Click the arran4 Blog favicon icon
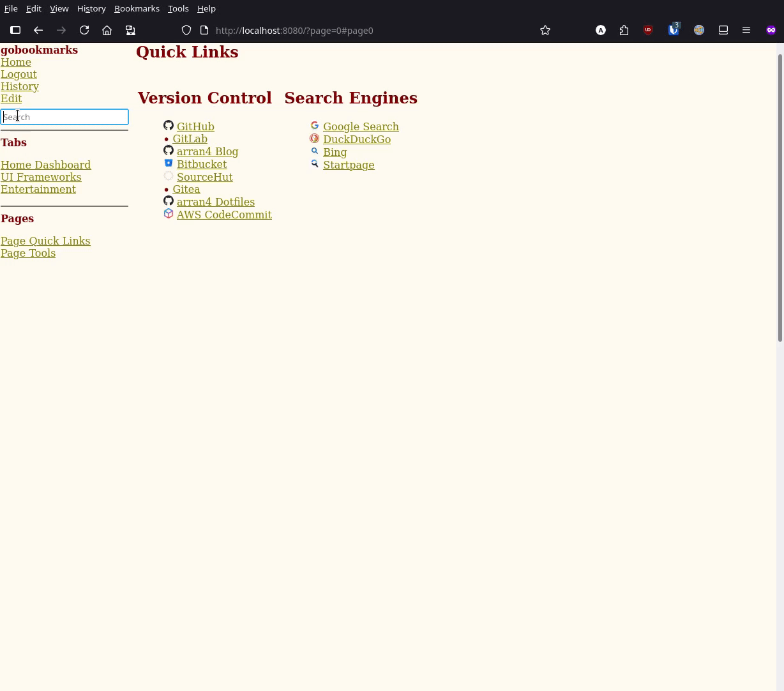784x691 pixels. pos(169,151)
